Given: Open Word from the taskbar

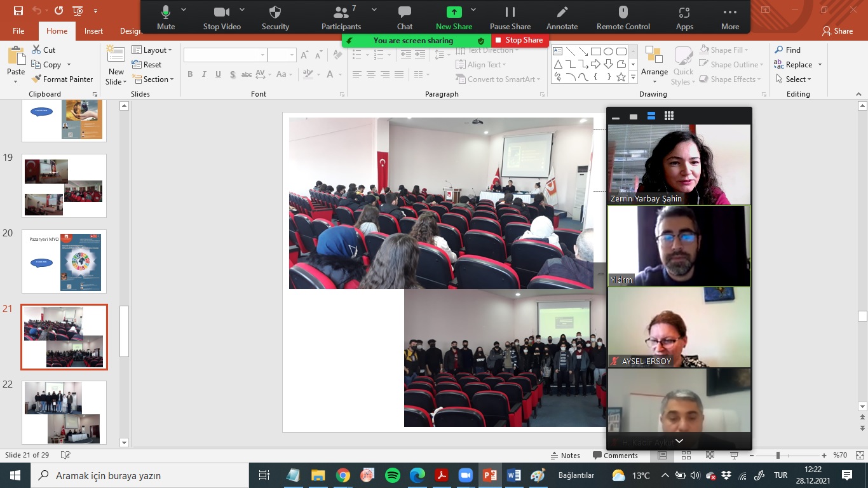Looking at the screenshot, I should pos(514,475).
